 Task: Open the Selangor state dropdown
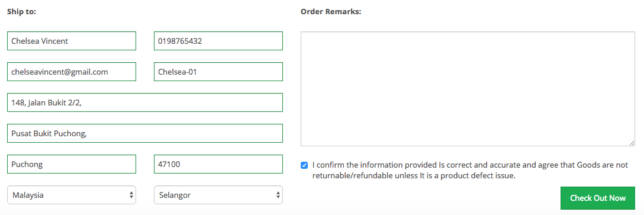(218, 195)
